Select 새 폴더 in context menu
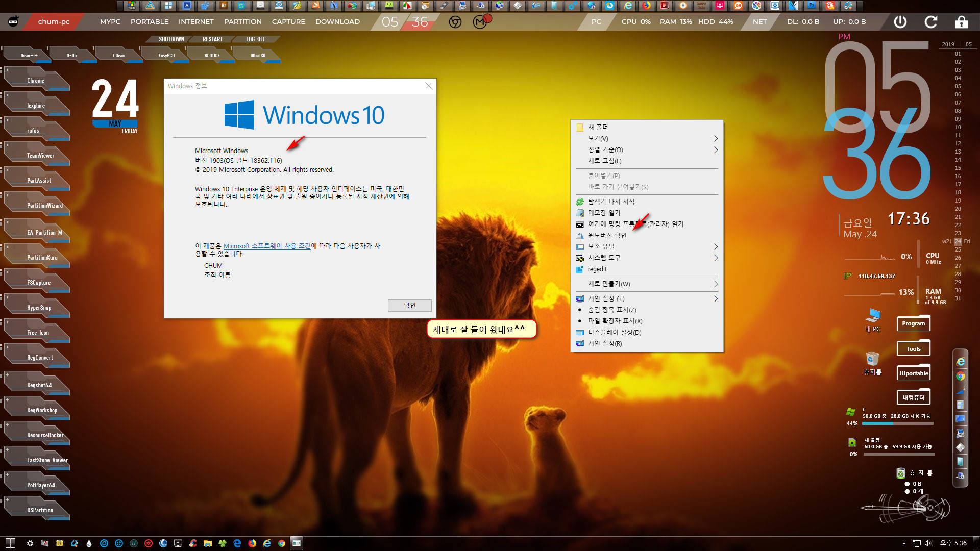Viewport: 980px width, 551px height. 647,127
